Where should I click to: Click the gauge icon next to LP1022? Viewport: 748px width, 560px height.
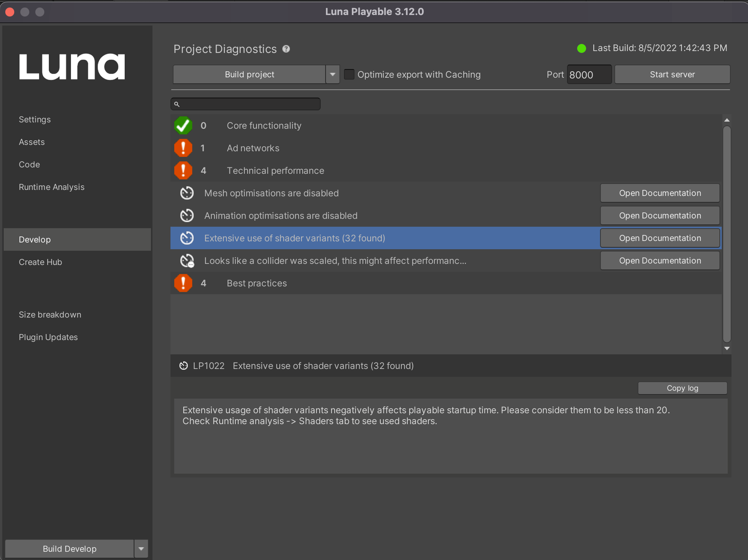[x=183, y=366]
